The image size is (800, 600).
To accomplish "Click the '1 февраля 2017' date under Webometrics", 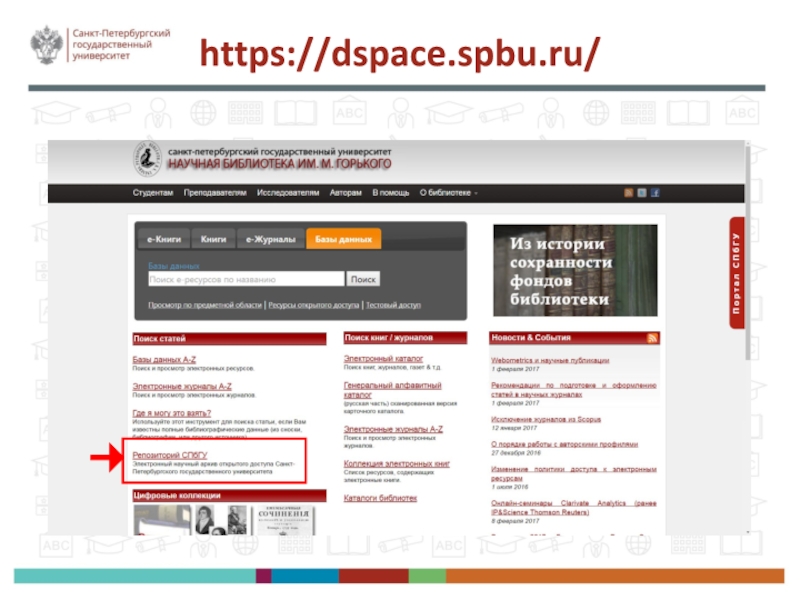I will [x=515, y=369].
